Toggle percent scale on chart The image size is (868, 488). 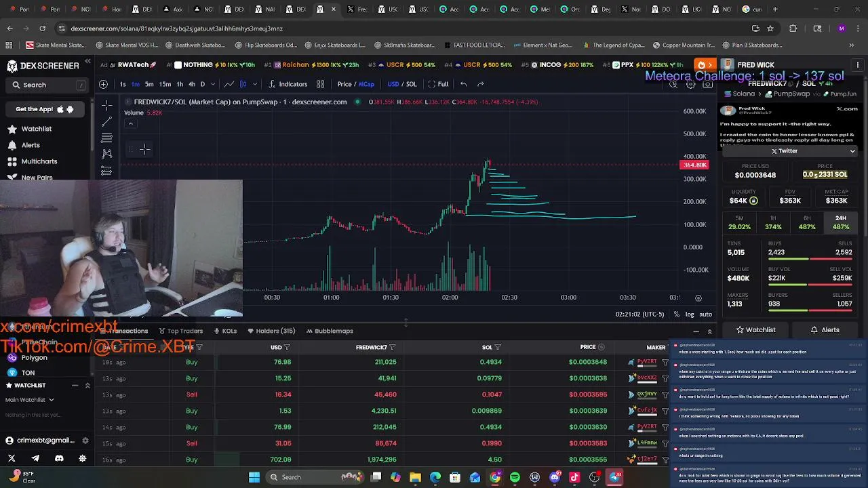[x=676, y=314]
